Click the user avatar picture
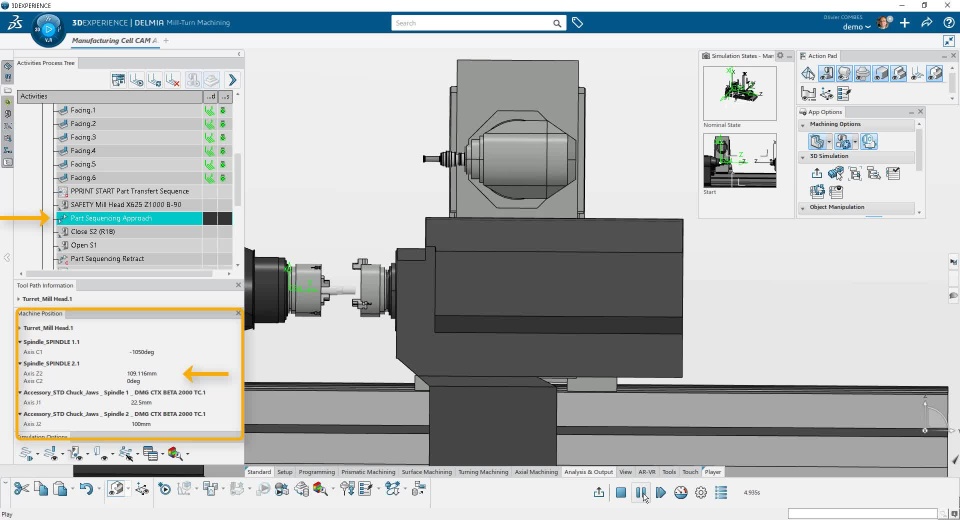The height and width of the screenshot is (520, 960). point(883,23)
